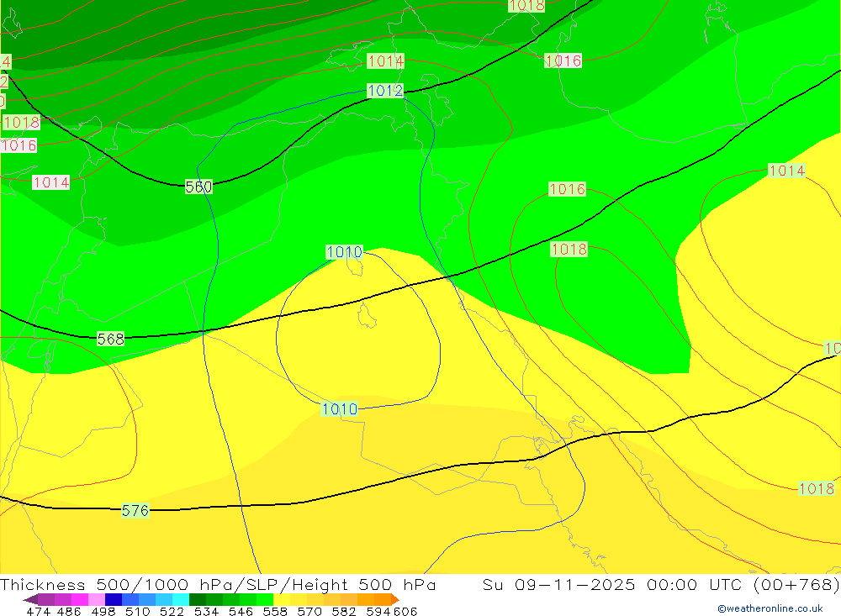
Task: Select the 1014 label beside blue 1012
Action: tap(385, 61)
